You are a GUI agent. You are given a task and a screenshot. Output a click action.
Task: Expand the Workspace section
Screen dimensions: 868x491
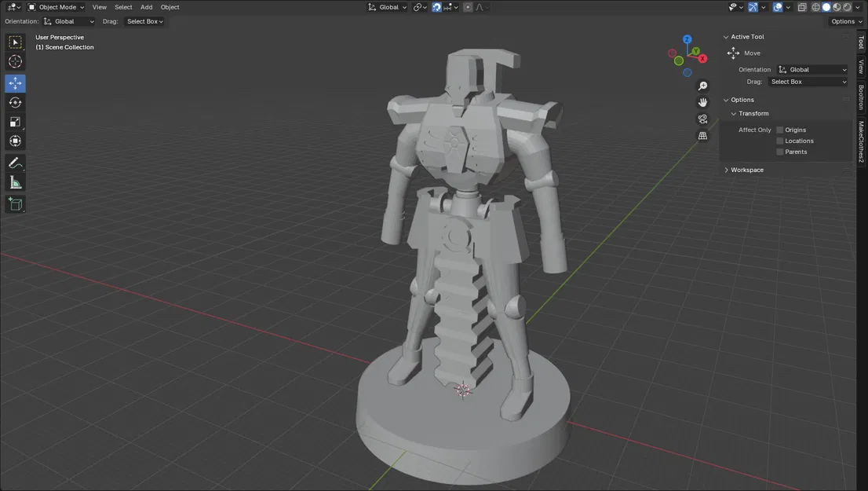coord(746,169)
